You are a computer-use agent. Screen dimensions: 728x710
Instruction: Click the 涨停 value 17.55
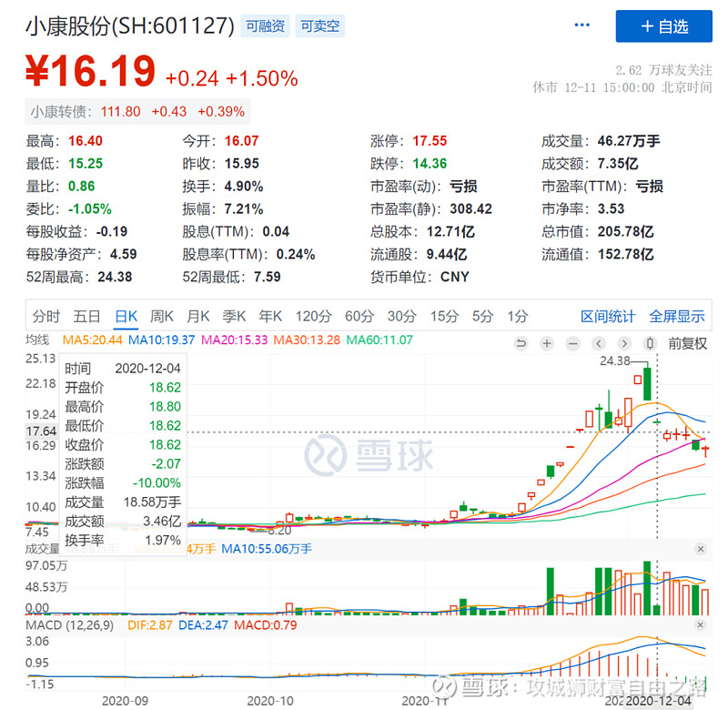tap(430, 141)
